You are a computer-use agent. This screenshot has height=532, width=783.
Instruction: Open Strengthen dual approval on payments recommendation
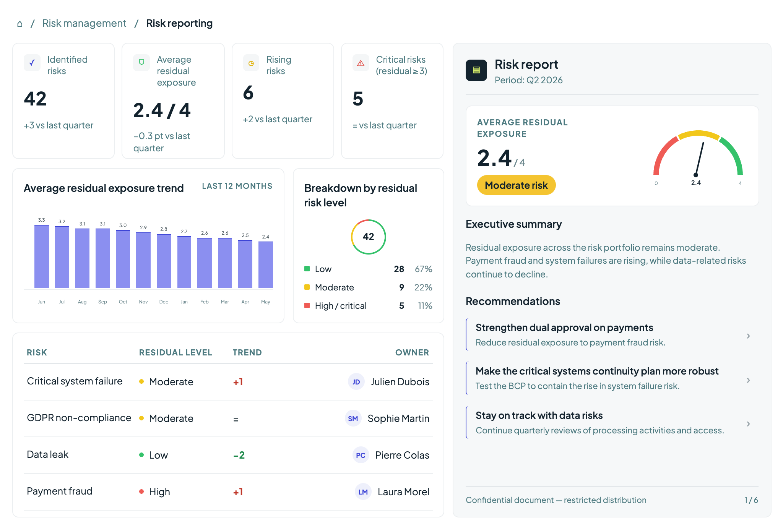click(612, 334)
